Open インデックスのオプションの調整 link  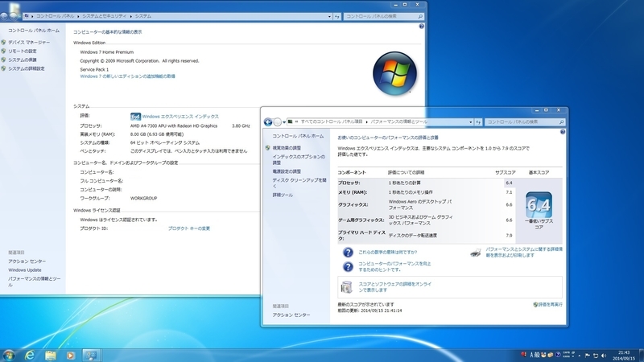299,159
